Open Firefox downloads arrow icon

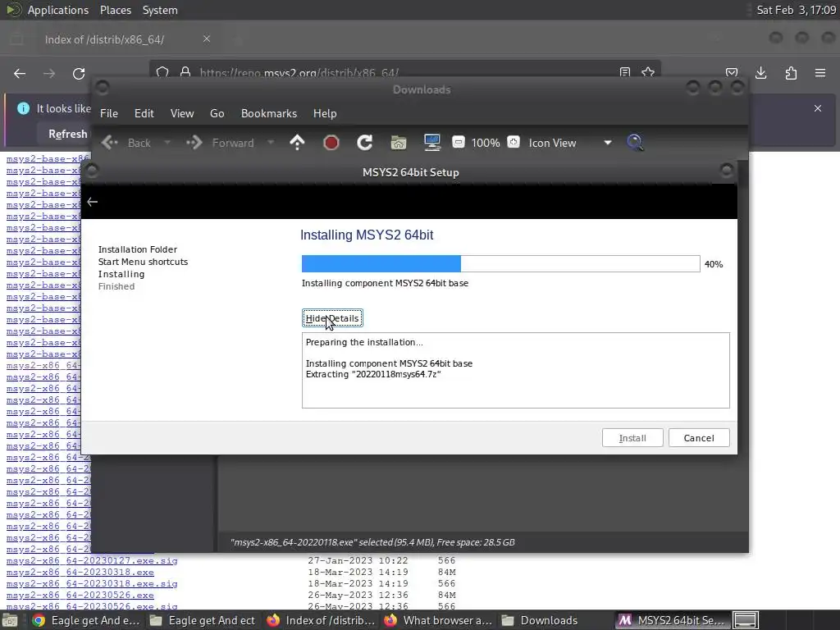pos(760,73)
